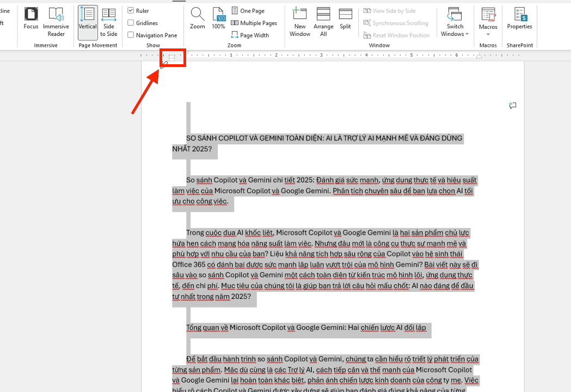Toggle the Ruler checkbox
Viewport: 571px width, 392px height.
[131, 10]
